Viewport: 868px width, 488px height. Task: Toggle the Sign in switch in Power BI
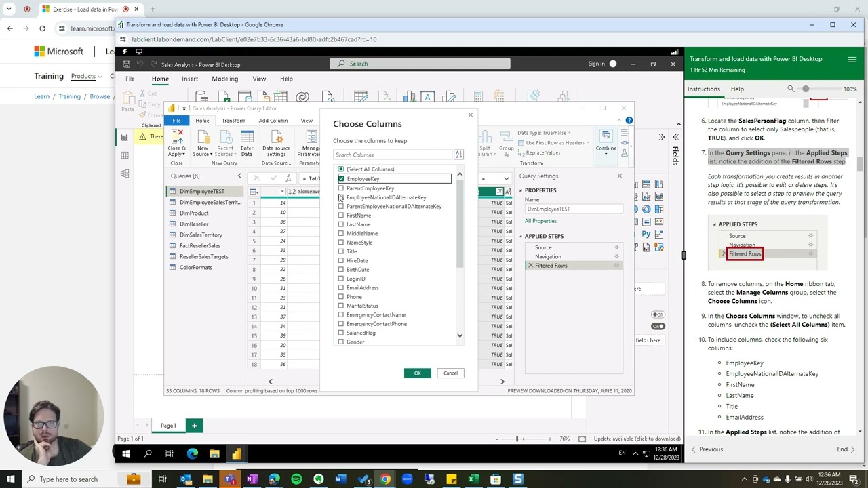(613, 64)
